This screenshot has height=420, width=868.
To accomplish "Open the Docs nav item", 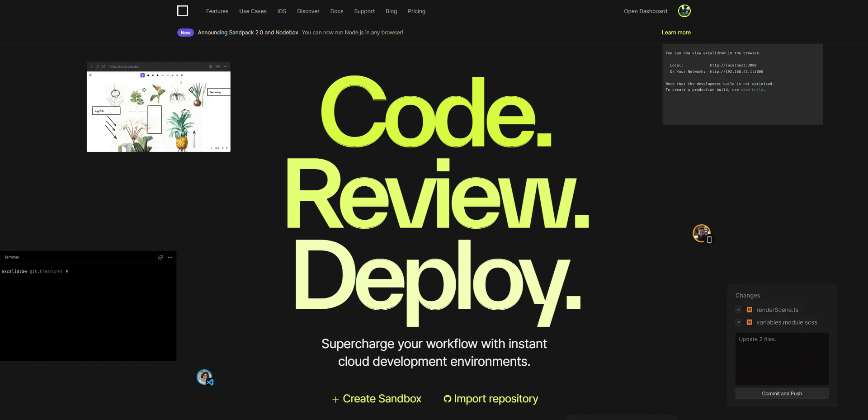I will (337, 11).
